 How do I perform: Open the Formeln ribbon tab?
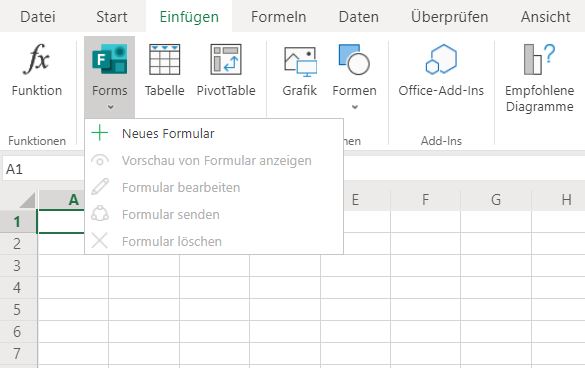click(278, 17)
